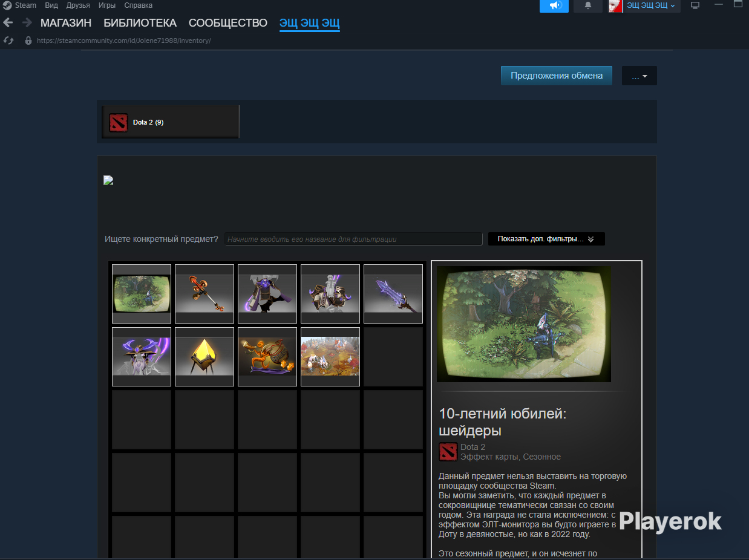Viewport: 749px width, 560px height.
Task: Select the battle scene loading screen item
Action: coord(330,357)
